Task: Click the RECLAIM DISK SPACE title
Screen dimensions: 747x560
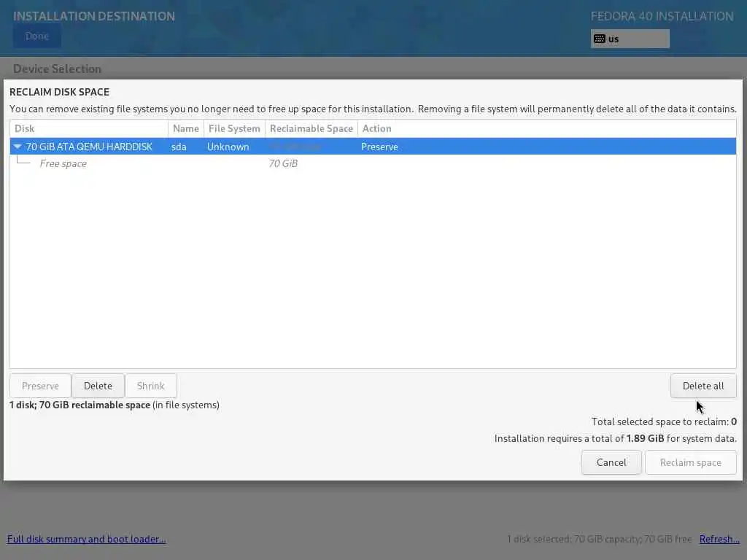Action: 60,92
